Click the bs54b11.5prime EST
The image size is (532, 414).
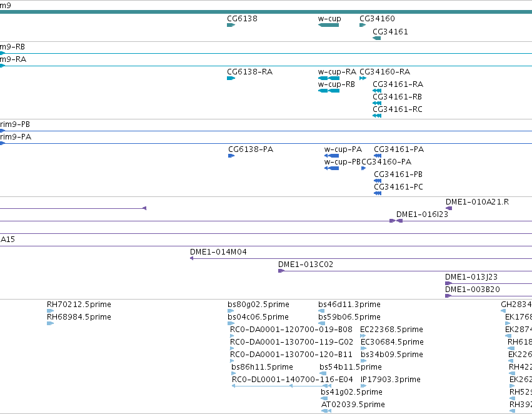tap(323, 374)
